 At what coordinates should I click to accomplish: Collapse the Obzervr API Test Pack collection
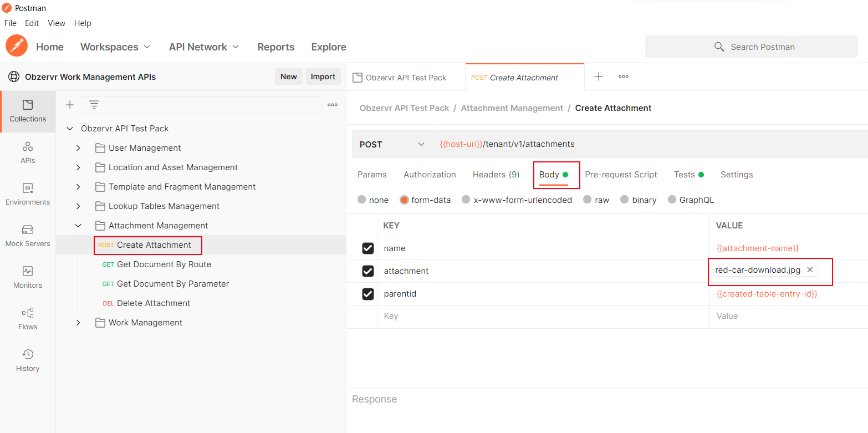[x=70, y=129]
